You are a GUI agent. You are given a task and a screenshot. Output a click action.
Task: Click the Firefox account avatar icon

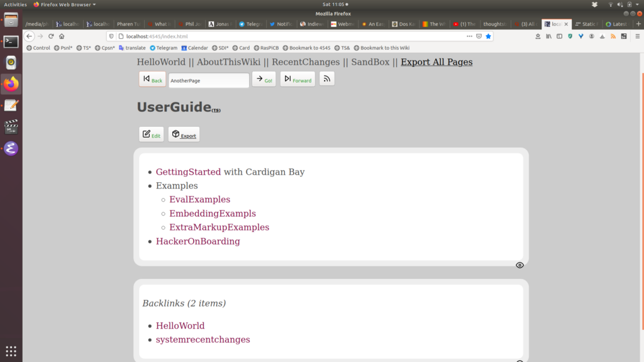(591, 36)
